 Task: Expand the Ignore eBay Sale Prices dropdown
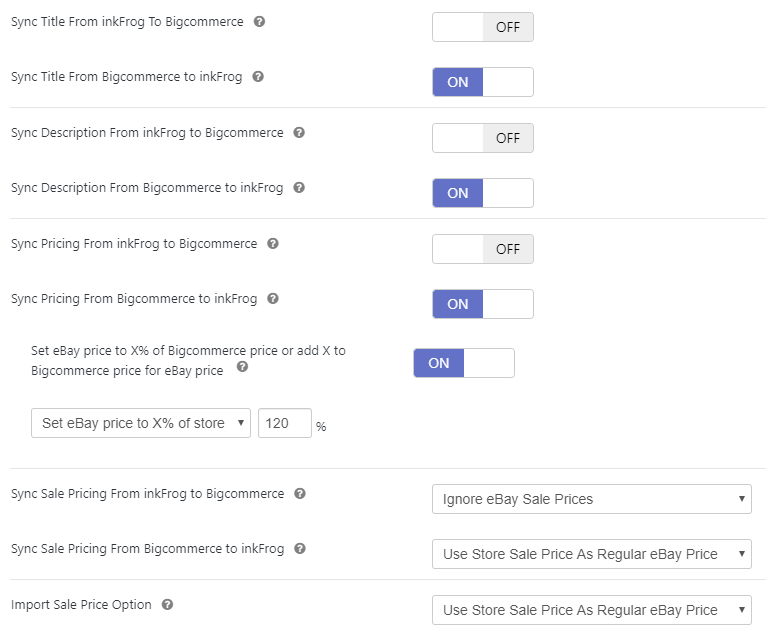pos(591,499)
